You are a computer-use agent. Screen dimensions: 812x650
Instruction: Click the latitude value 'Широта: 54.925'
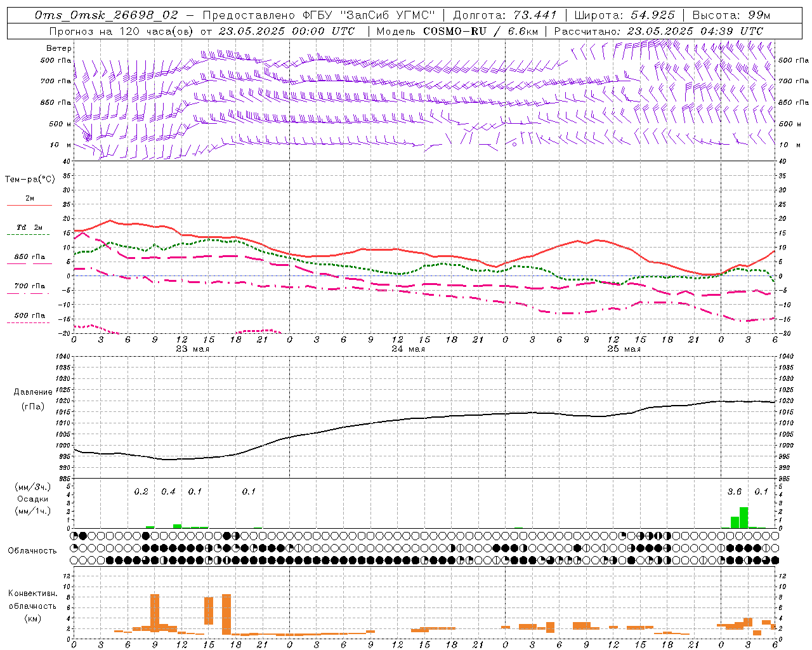pos(625,15)
